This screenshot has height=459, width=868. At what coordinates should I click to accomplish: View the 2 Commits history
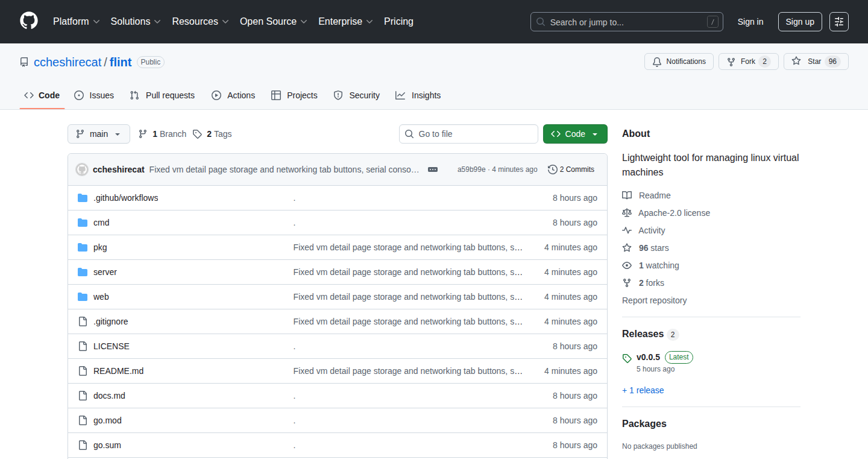[x=571, y=169]
